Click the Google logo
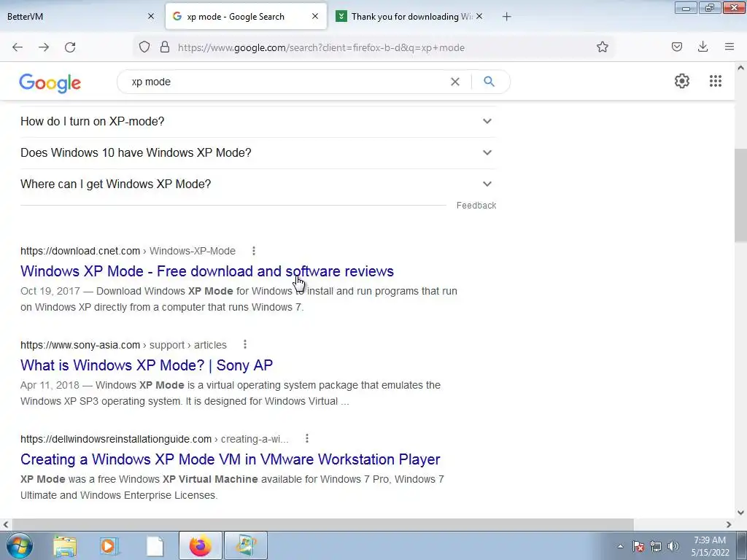747x560 pixels. (50, 83)
